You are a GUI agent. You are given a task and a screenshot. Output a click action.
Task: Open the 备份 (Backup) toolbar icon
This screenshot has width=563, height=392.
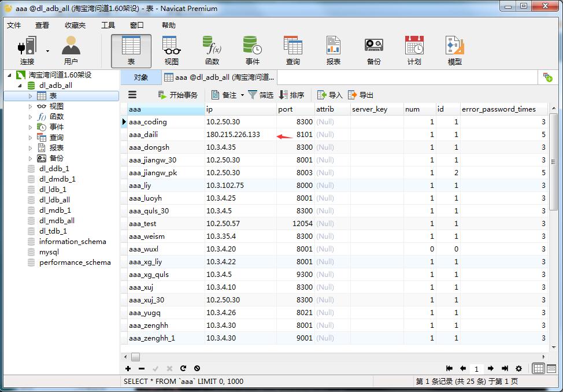point(374,51)
